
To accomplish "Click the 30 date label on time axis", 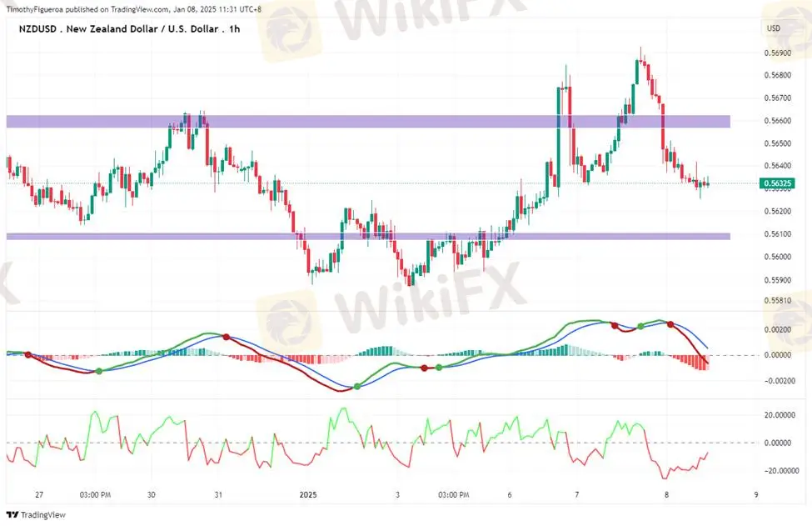I will 151,495.
